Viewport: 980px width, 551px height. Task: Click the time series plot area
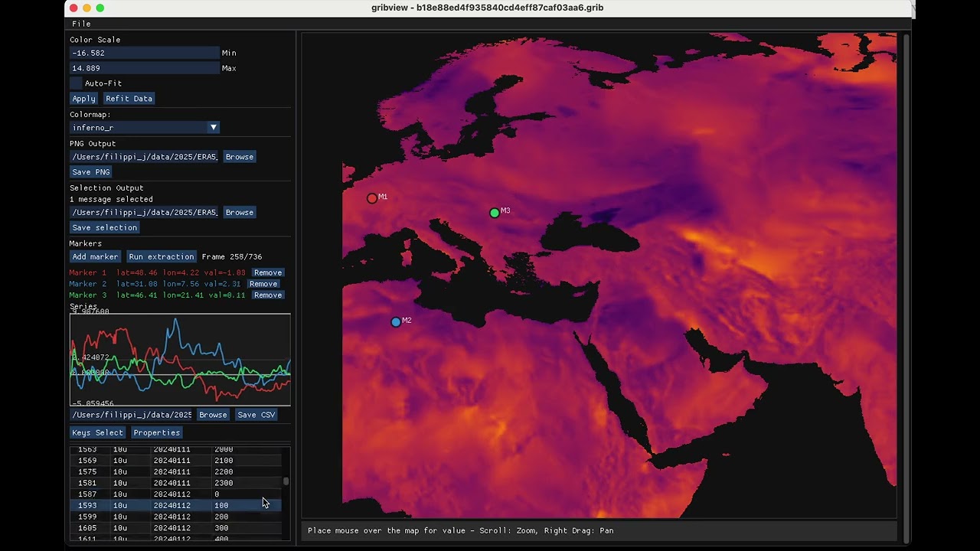click(180, 360)
